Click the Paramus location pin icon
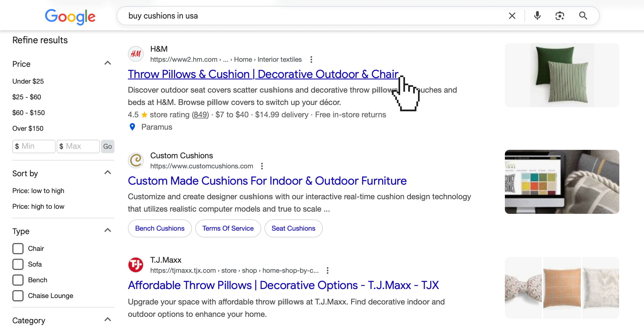 pos(132,127)
